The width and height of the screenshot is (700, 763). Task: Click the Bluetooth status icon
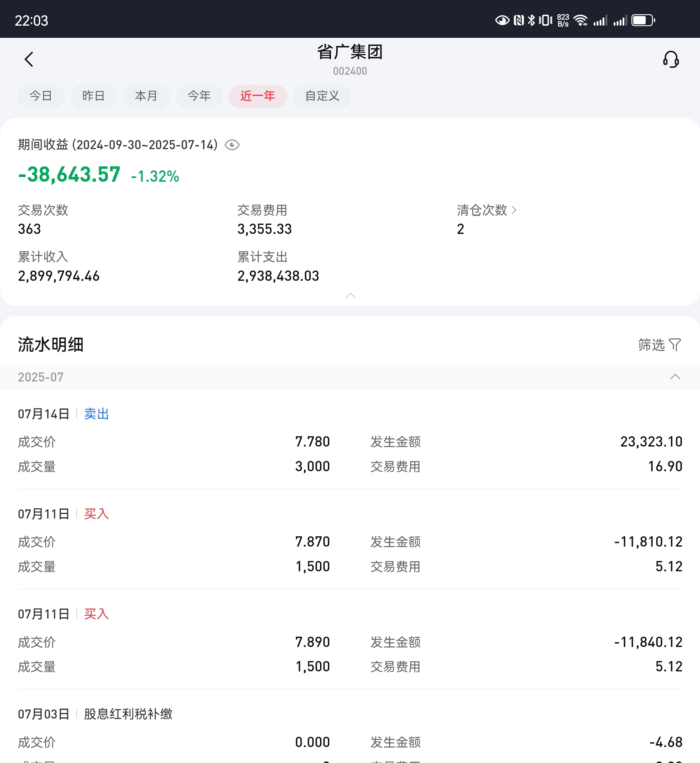(x=531, y=20)
